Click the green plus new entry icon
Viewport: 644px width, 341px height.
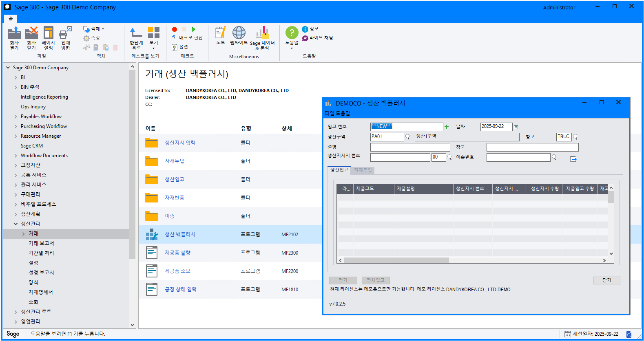tap(447, 127)
